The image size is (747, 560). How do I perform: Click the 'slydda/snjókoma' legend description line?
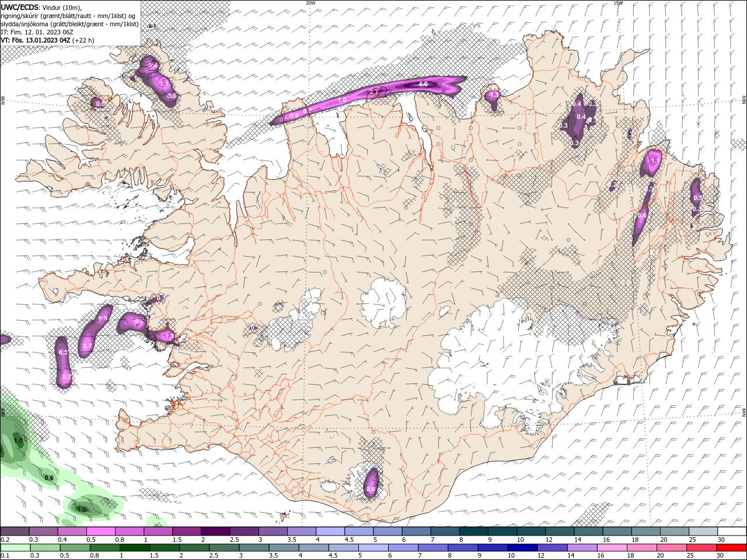tap(70, 24)
